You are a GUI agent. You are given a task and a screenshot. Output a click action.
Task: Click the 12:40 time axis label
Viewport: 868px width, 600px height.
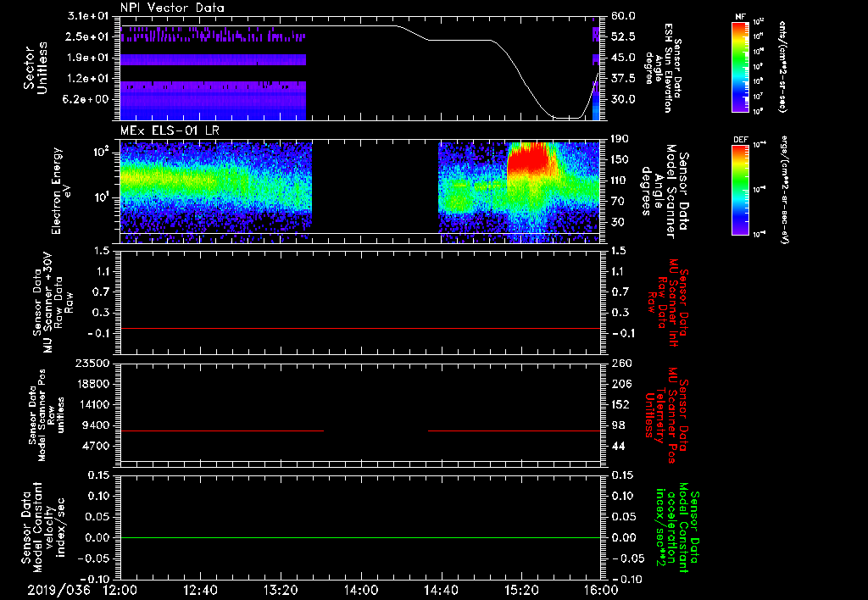coord(200,590)
